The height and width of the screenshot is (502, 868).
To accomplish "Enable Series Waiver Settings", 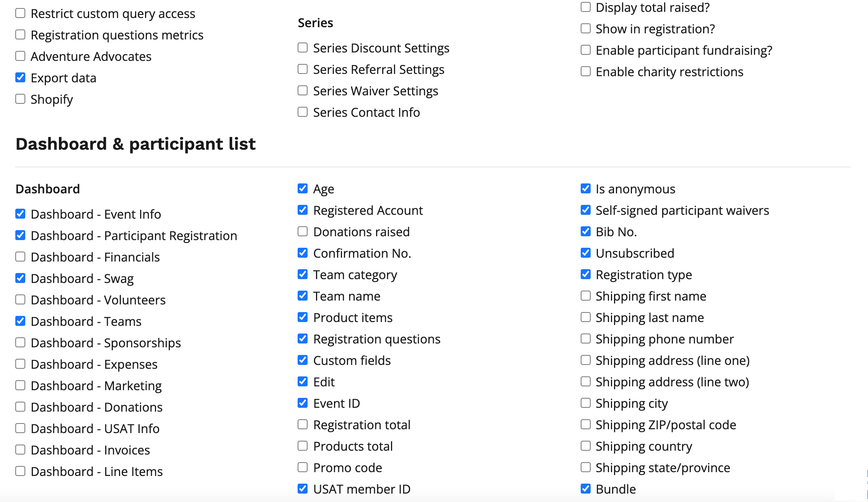I will [303, 91].
